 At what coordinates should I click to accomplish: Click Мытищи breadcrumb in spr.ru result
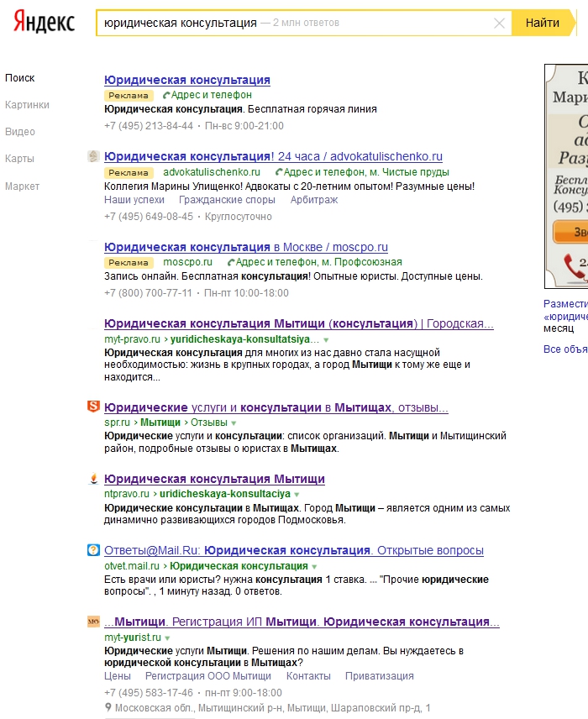pos(160,422)
